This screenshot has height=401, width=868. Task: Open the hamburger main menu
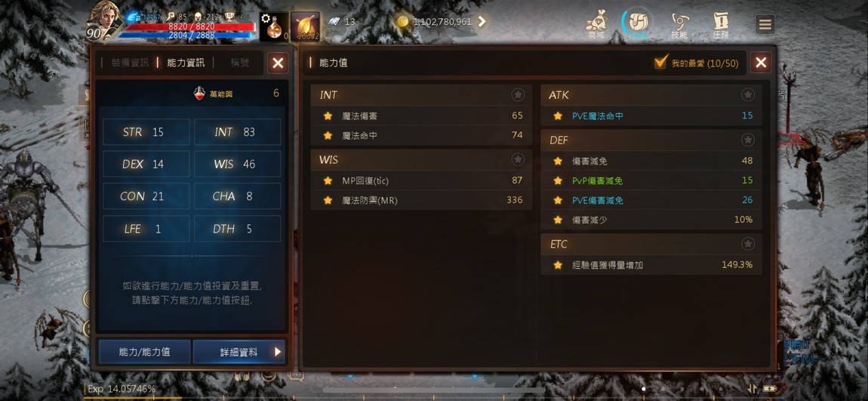(x=765, y=24)
